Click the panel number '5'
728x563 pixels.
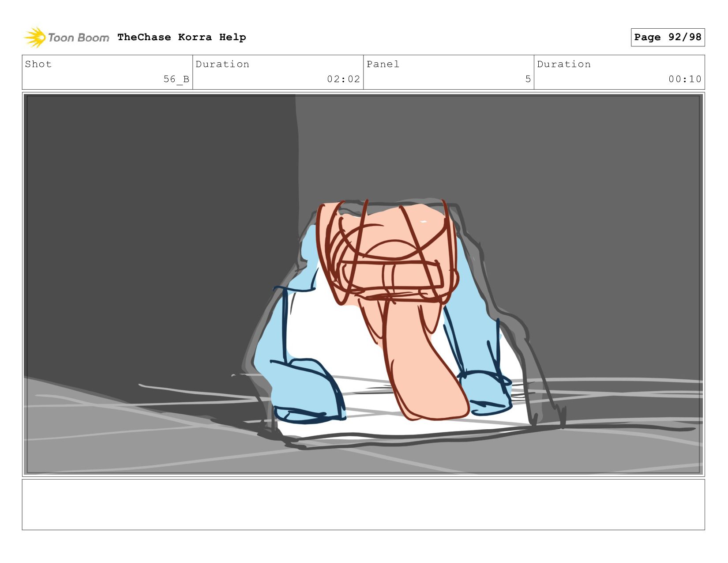point(528,79)
